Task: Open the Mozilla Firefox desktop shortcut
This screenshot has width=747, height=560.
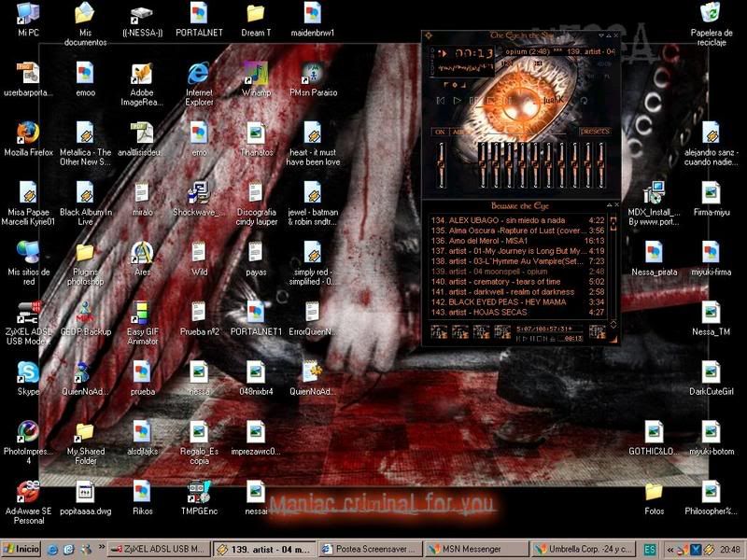Action: point(28,139)
